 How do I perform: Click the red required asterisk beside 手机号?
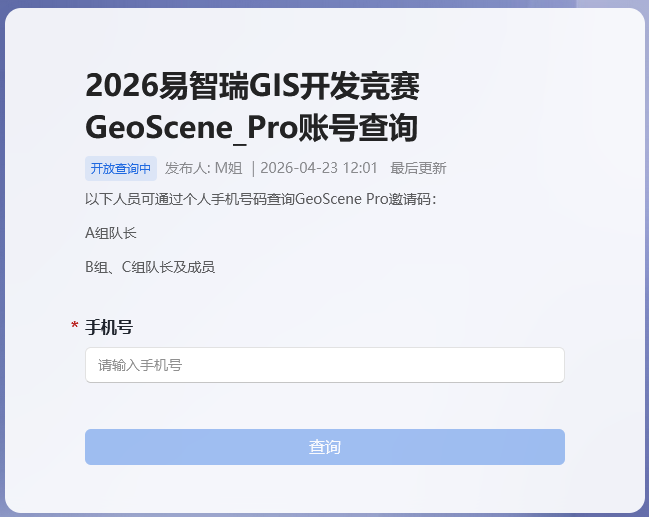[x=74, y=326]
